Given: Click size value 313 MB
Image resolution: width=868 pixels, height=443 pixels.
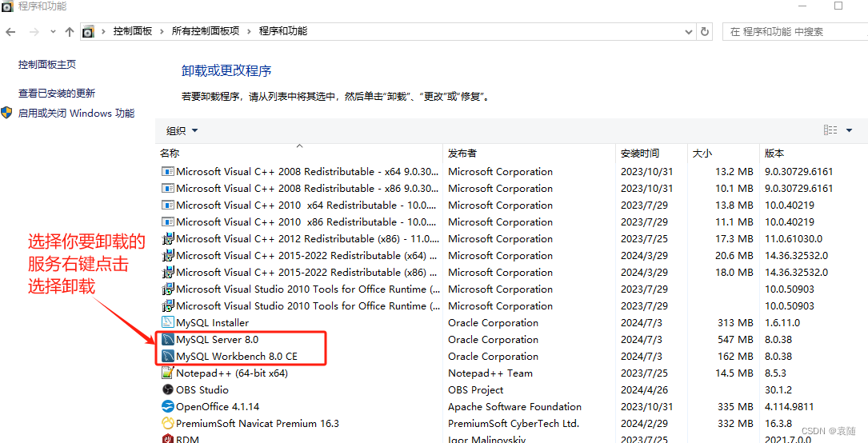Looking at the screenshot, I should (x=734, y=322).
